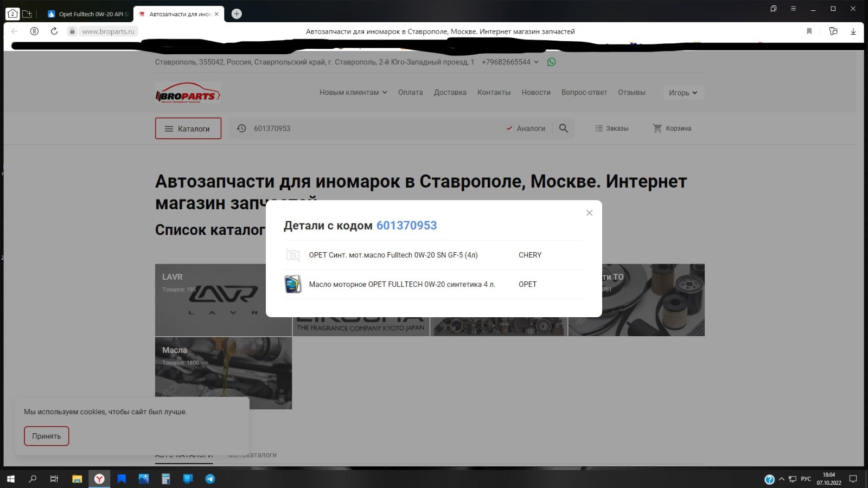Switch to Opet Fulltech 0W-20 browser tab
868x488 pixels.
click(x=88, y=14)
